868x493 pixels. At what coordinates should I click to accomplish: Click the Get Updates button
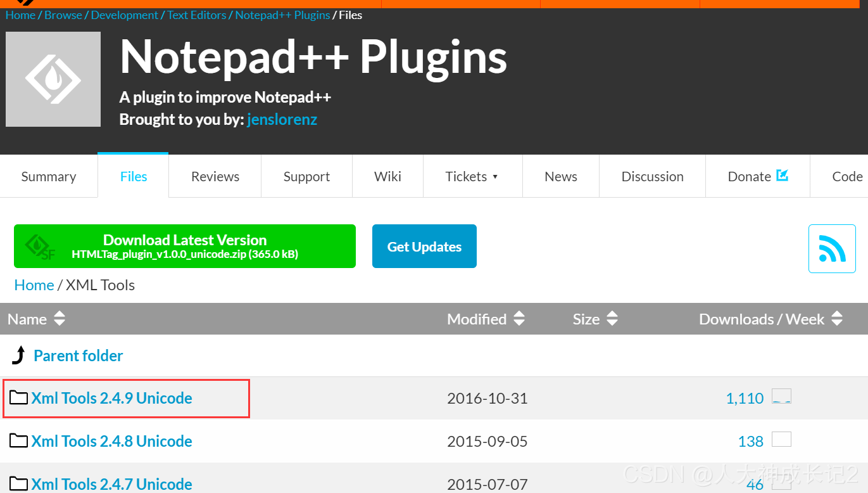[424, 246]
